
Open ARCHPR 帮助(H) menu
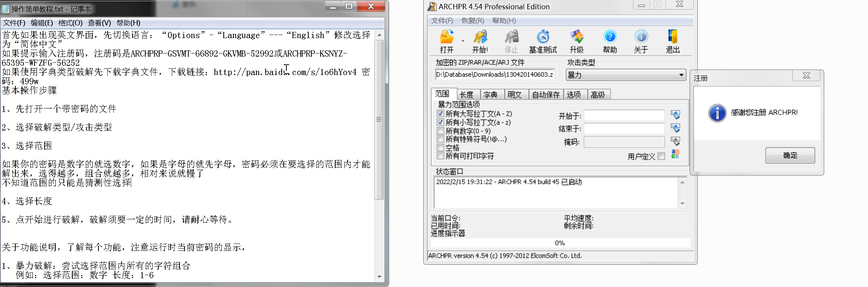pyautogui.click(x=504, y=20)
